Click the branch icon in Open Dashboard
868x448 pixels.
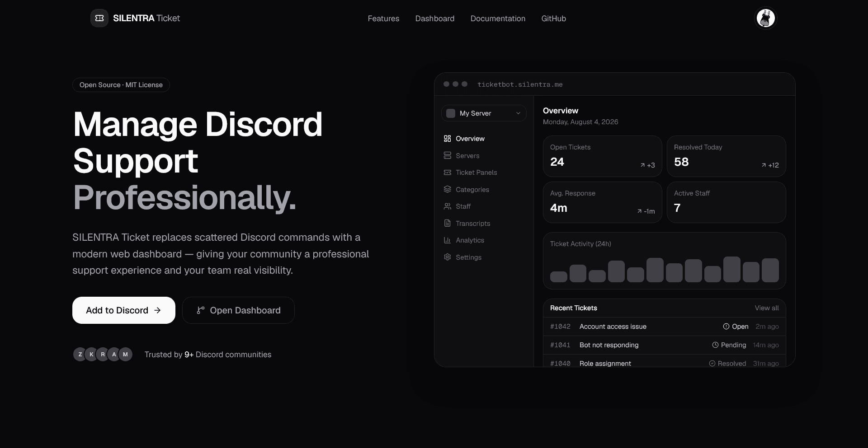coord(201,310)
